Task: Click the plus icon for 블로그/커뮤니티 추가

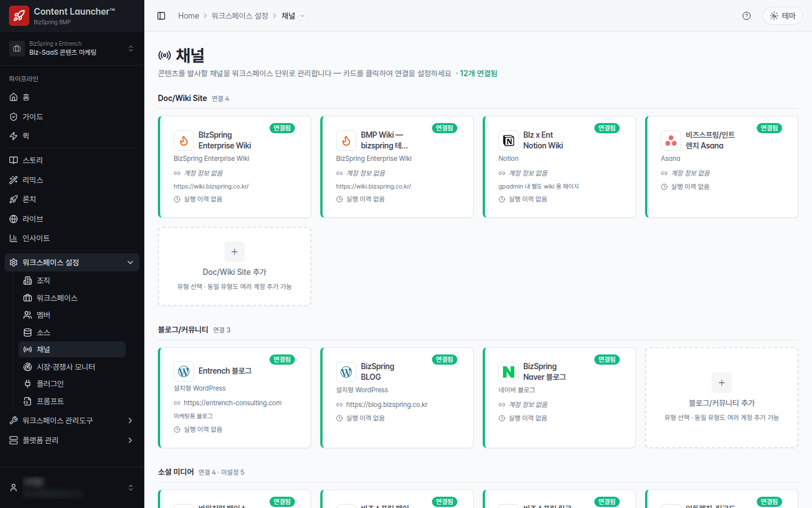Action: pos(722,383)
